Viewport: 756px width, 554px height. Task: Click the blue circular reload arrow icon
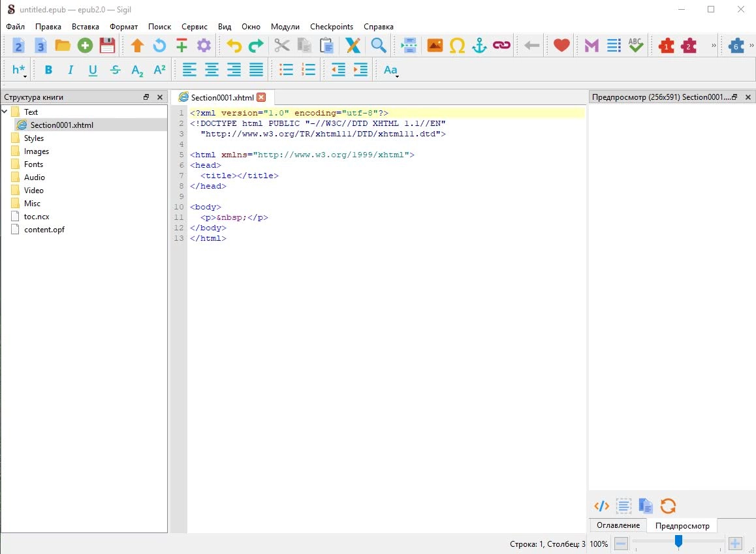159,46
